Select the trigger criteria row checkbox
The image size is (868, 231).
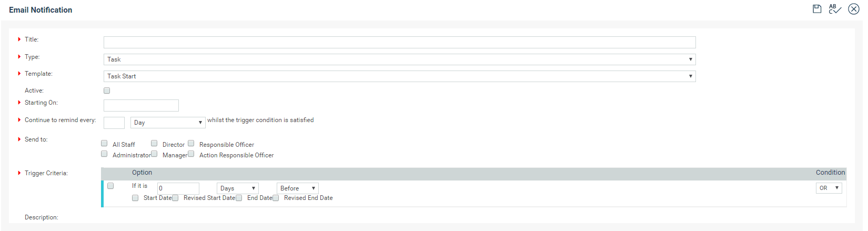coord(110,186)
